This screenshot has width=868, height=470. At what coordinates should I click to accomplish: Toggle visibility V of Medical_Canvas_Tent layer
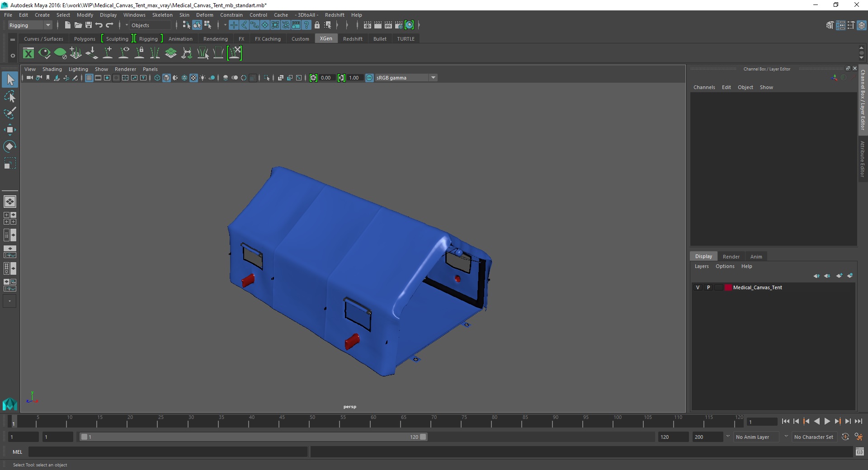coord(698,287)
